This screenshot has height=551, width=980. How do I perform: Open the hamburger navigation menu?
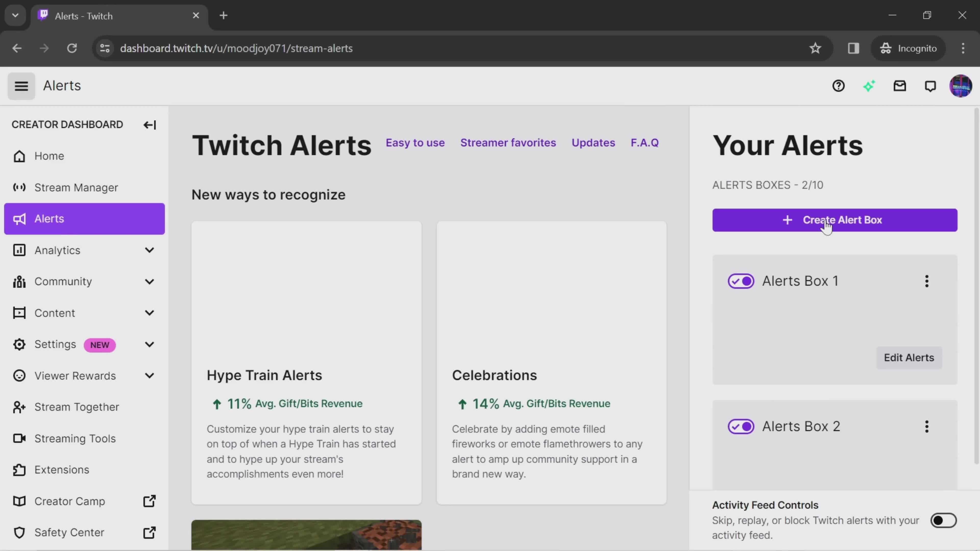[21, 86]
